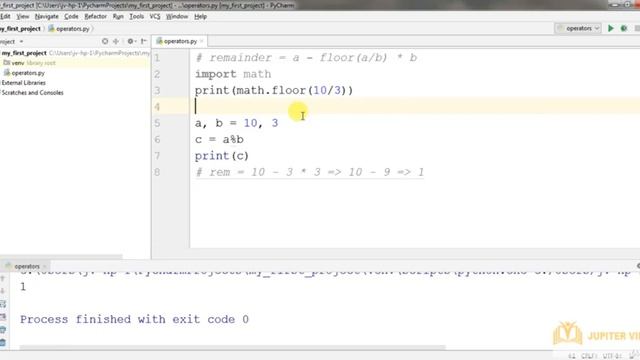Select the operators tab in Run panel

(x=27, y=266)
